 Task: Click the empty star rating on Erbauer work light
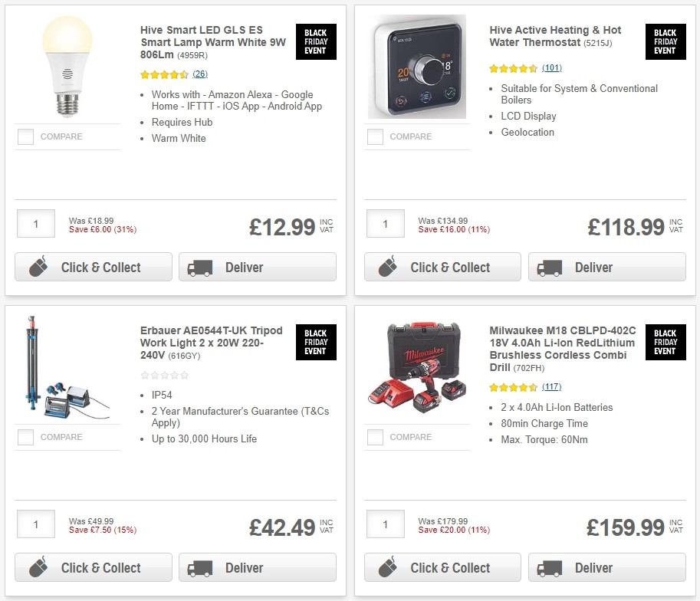coord(164,376)
